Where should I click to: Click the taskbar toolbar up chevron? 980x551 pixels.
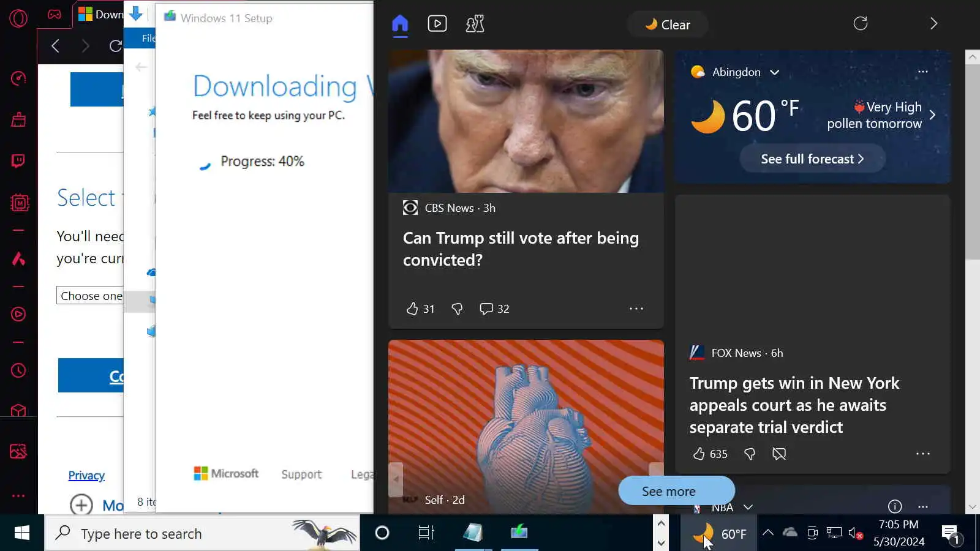[661, 523]
